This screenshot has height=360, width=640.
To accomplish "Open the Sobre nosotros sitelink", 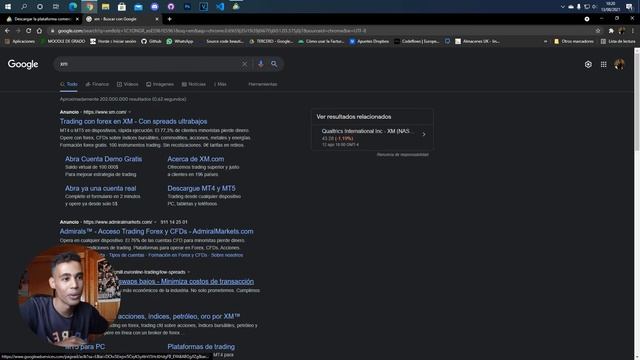I will [227, 255].
